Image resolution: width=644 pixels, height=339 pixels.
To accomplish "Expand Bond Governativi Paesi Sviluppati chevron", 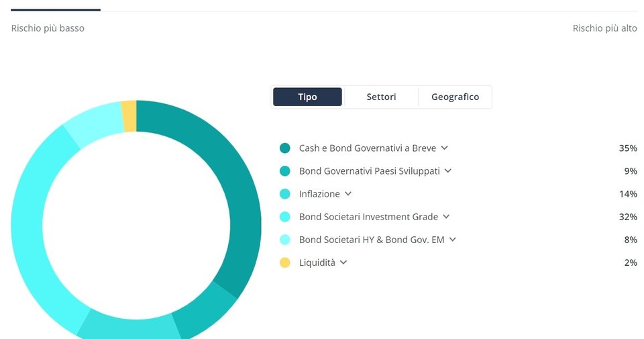I will [448, 171].
